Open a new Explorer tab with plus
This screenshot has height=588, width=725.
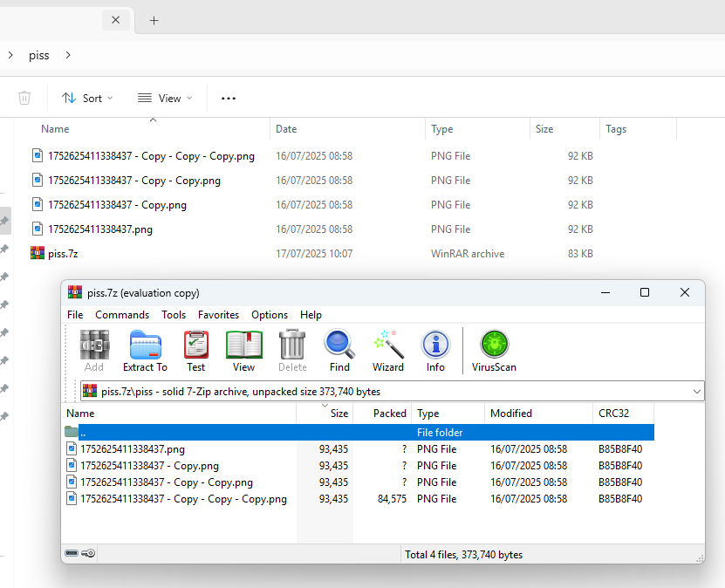coord(154,20)
